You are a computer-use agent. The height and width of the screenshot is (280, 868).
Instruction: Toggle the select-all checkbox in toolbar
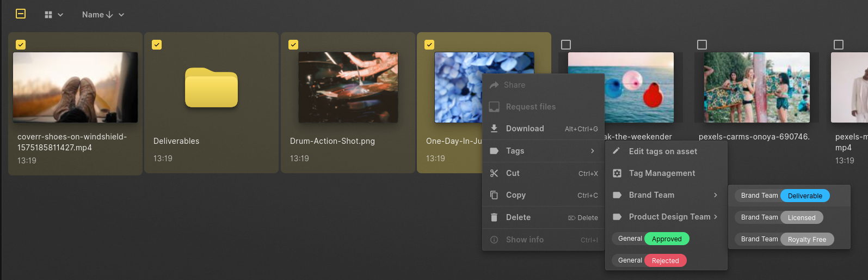[21, 14]
